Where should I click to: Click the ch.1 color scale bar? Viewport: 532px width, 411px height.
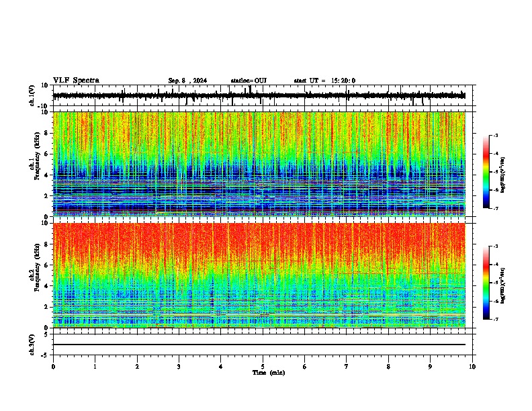click(486, 172)
